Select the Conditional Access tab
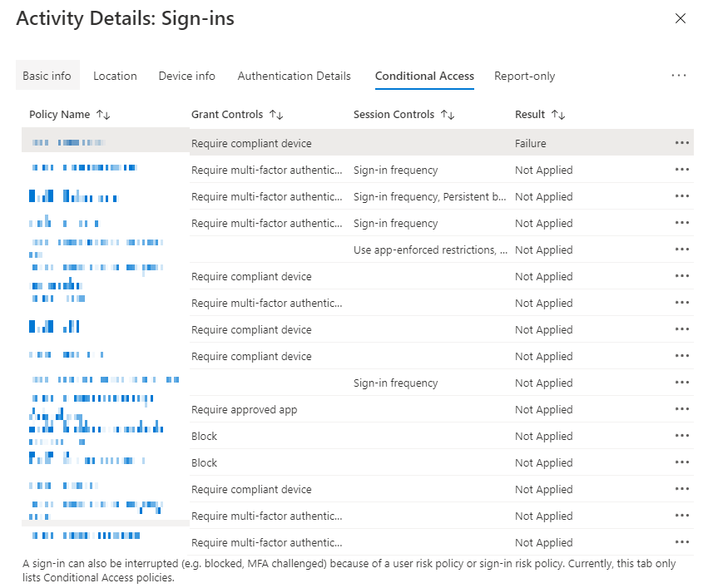The image size is (703, 588). [x=424, y=76]
